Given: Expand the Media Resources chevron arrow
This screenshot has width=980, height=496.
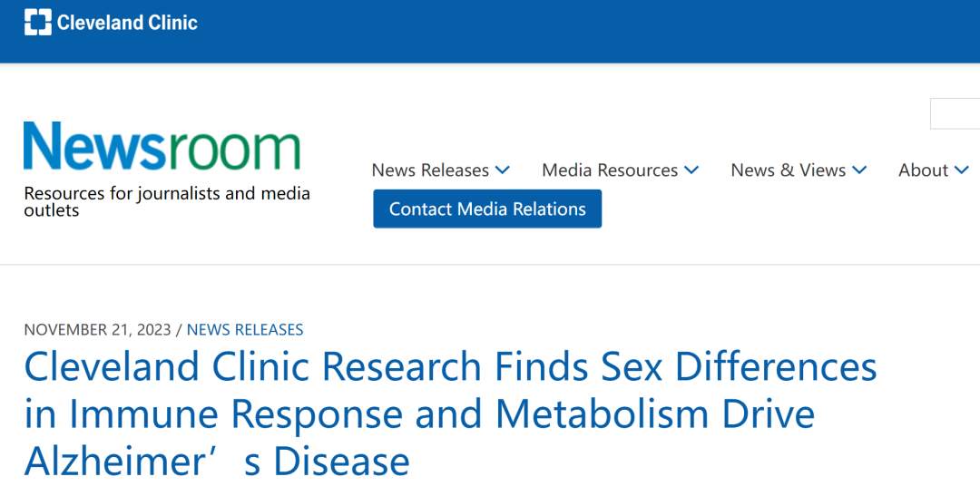Looking at the screenshot, I should (x=691, y=170).
